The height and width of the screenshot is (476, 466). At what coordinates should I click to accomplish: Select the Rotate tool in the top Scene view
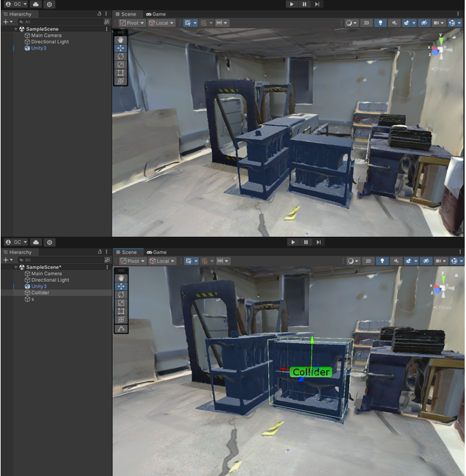coord(121,57)
